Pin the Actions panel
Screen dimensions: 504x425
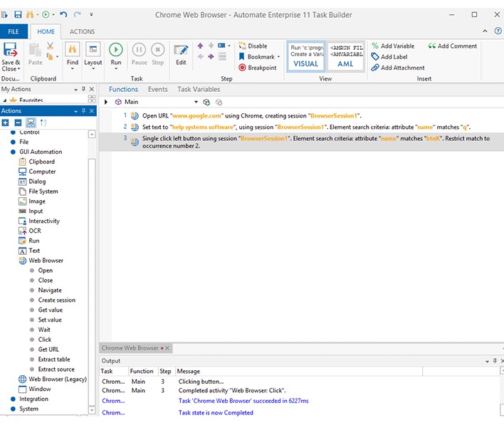83,111
